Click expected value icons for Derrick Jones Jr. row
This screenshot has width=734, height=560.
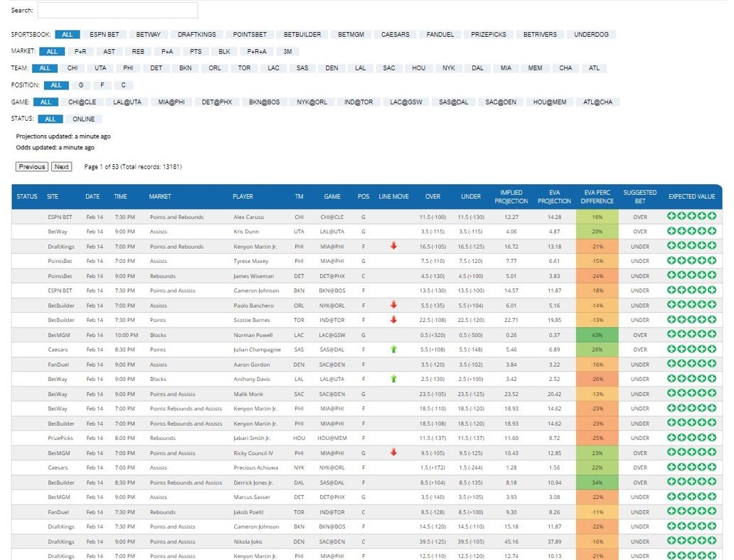[x=691, y=481]
